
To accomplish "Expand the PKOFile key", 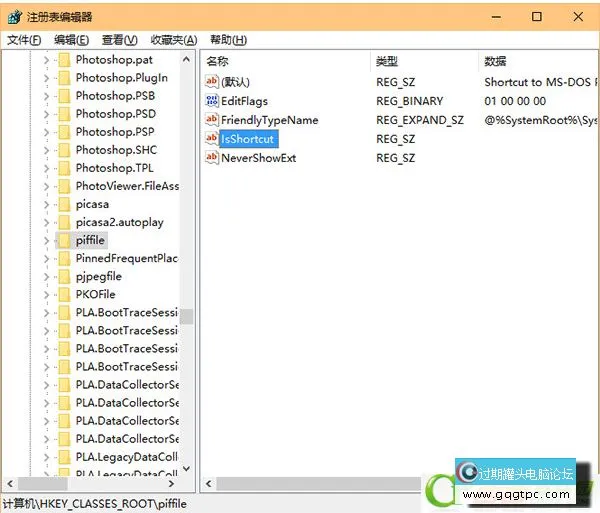I will (x=46, y=295).
